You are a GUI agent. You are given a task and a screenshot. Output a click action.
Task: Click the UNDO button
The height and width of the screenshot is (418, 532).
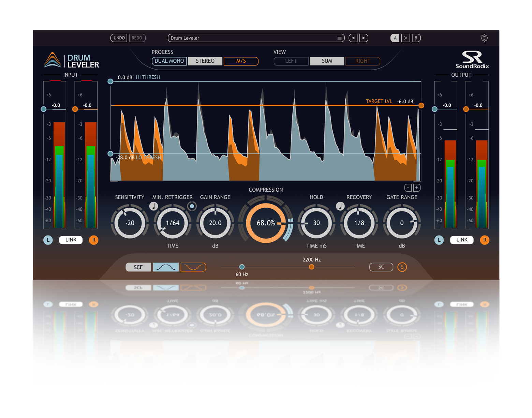point(119,38)
